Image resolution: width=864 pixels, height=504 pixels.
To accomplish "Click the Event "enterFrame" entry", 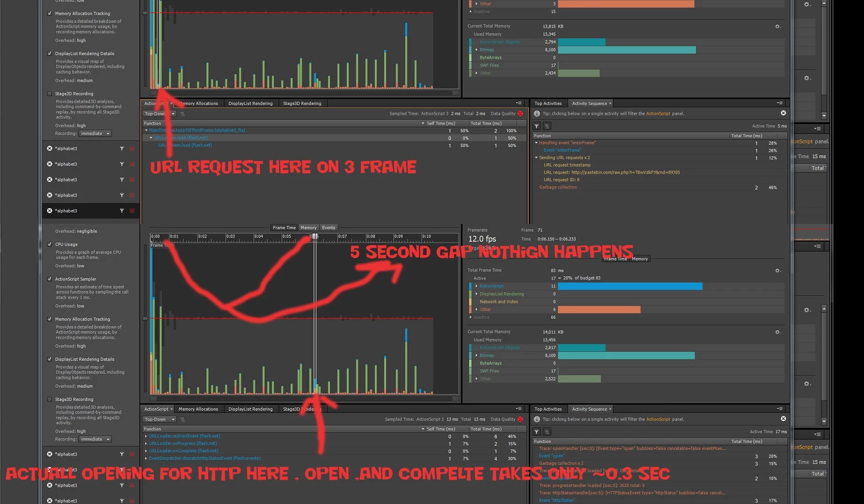I will click(562, 150).
